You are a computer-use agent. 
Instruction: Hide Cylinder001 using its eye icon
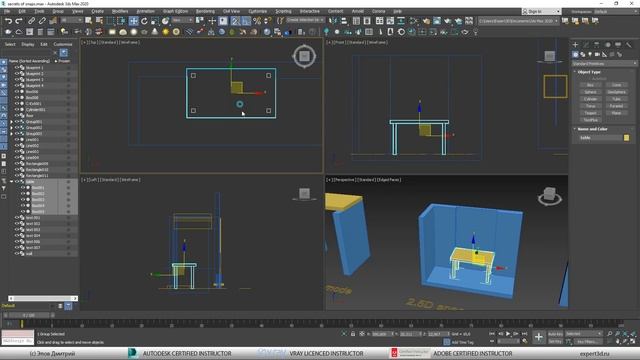(17, 110)
